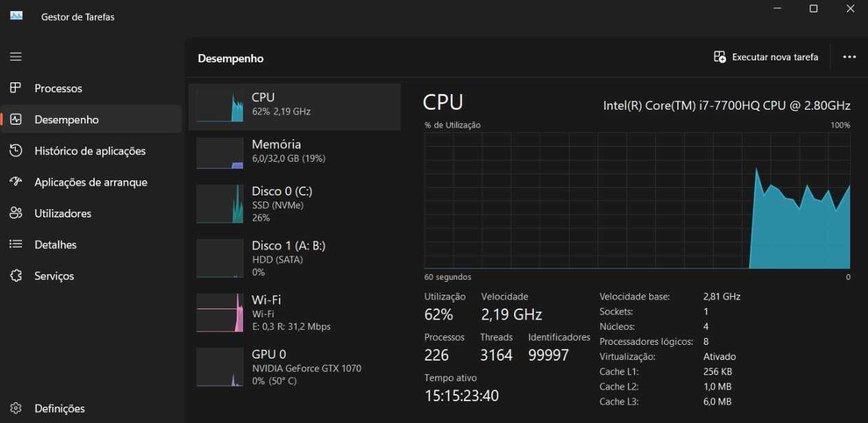Close the Gestor de Tarefas window

(850, 8)
